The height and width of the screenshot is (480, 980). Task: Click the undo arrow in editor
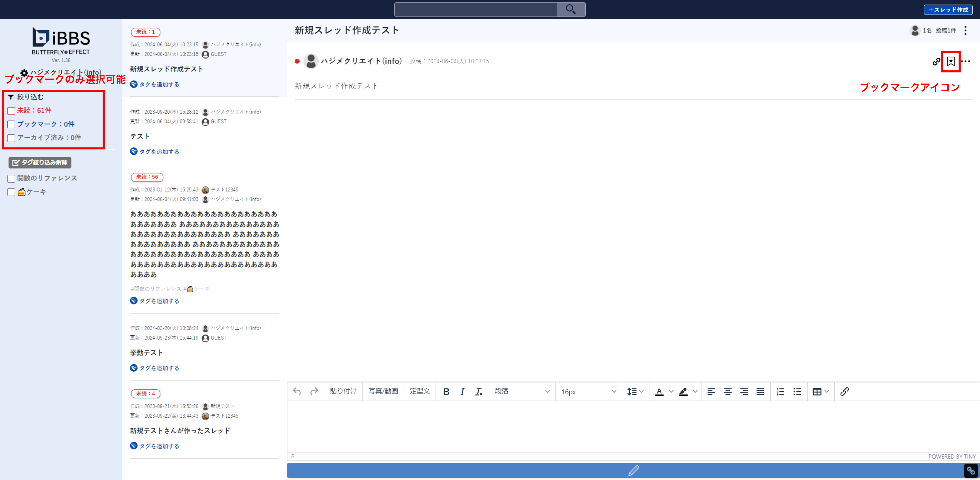pos(297,391)
